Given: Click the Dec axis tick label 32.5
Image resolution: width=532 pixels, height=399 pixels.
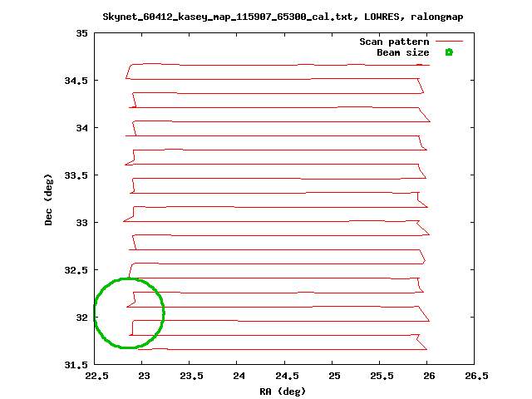Looking at the screenshot, I should (x=76, y=270).
